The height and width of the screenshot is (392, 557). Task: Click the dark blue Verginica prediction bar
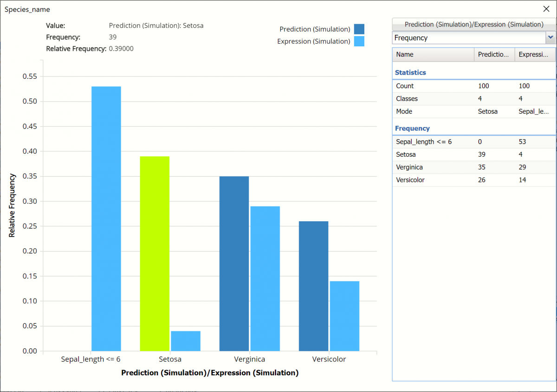click(234, 263)
